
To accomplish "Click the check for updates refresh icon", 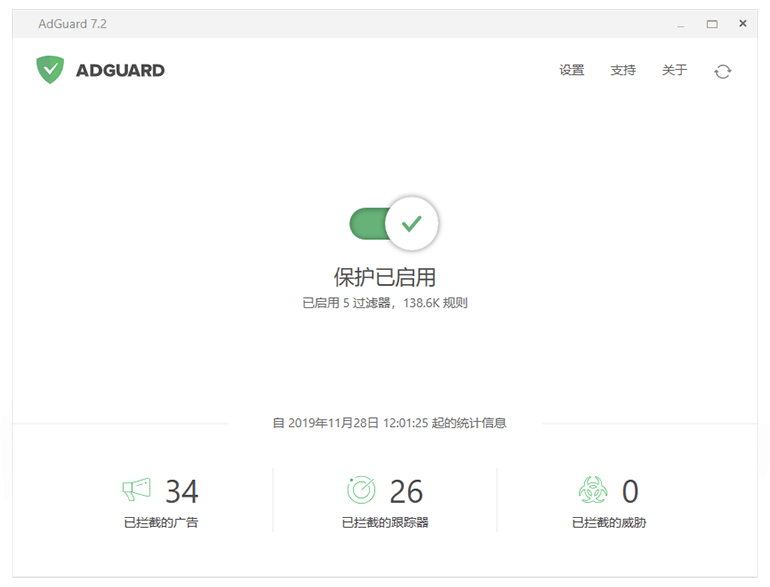I will 722,71.
